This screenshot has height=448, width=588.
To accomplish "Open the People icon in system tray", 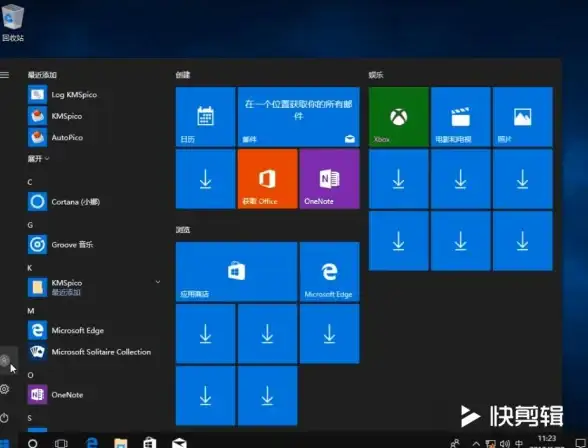I will click(455, 444).
